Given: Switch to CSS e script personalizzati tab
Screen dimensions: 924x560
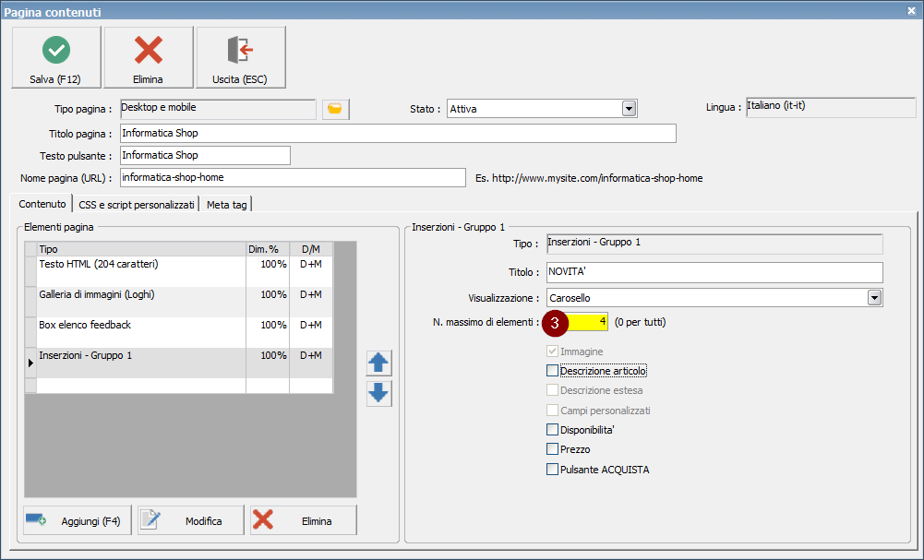Looking at the screenshot, I should point(136,205).
